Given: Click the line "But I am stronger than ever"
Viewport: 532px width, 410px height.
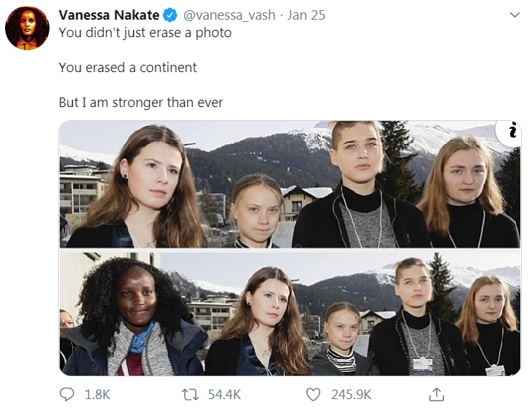Looking at the screenshot, I should coord(140,103).
